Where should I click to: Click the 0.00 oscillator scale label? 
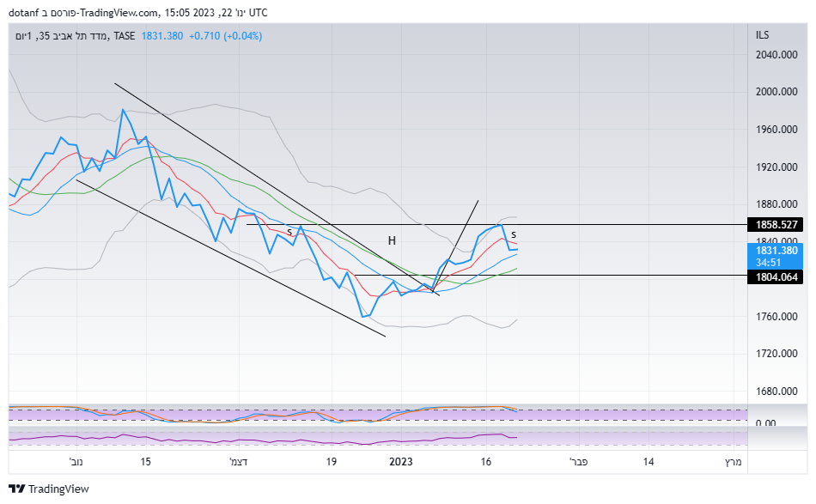coord(765,423)
